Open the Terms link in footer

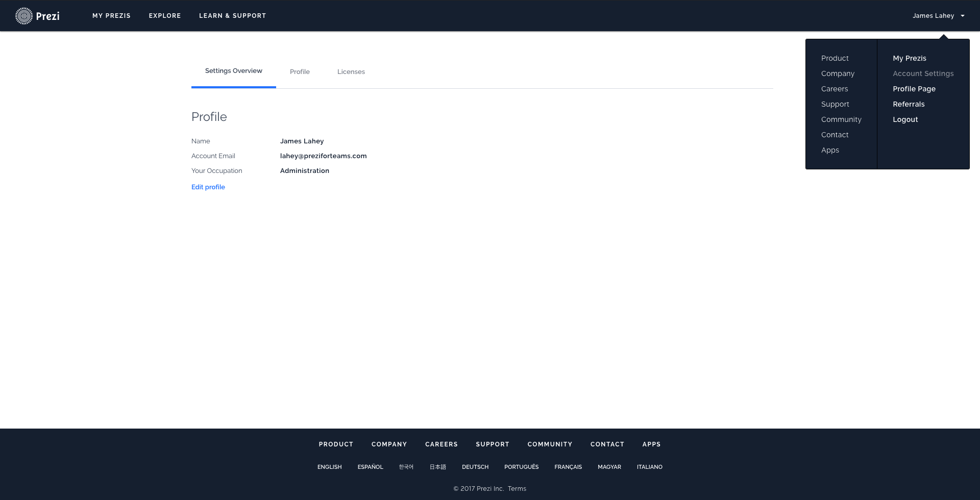517,489
